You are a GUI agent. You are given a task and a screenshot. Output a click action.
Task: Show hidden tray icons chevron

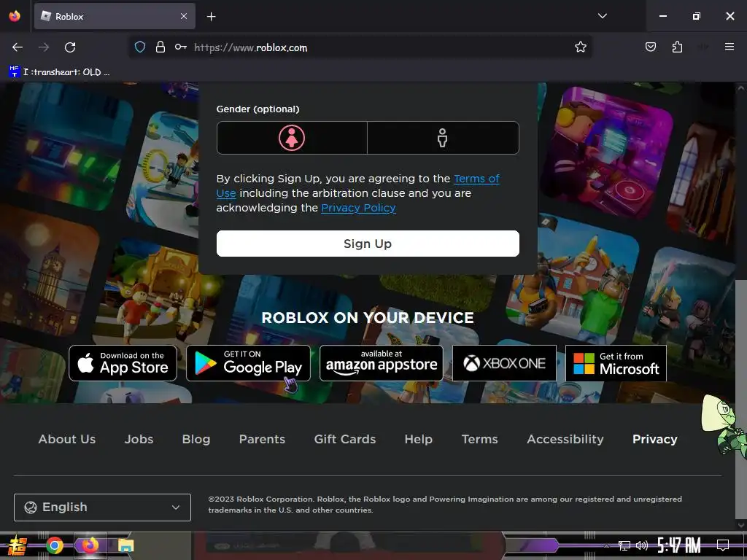coord(606,545)
